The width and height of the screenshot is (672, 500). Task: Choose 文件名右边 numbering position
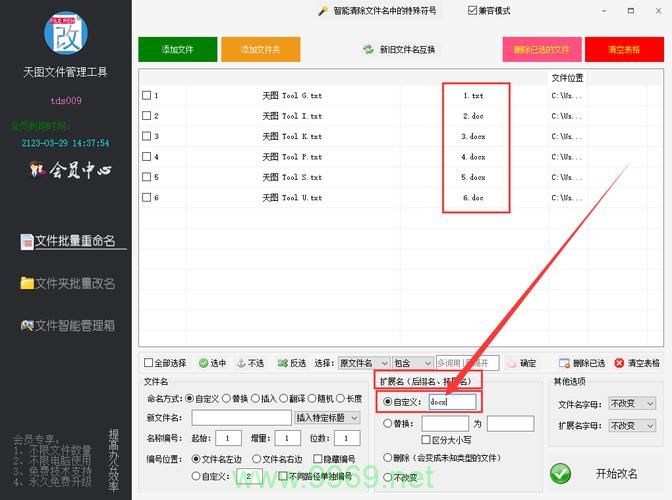coord(256,459)
